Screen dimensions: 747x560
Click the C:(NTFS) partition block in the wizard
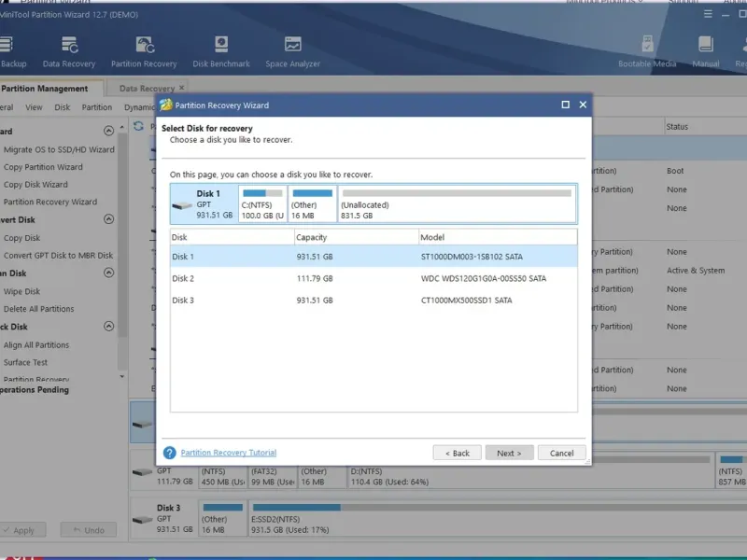tap(262, 203)
